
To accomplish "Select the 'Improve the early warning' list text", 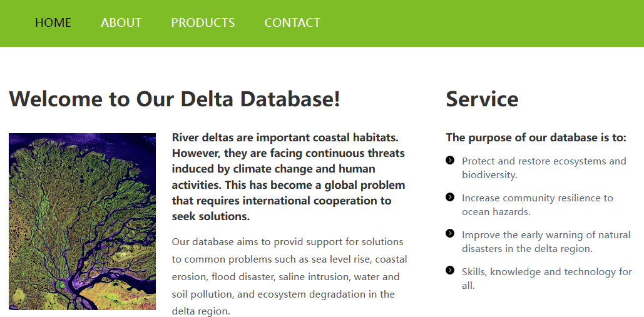I will [x=546, y=241].
